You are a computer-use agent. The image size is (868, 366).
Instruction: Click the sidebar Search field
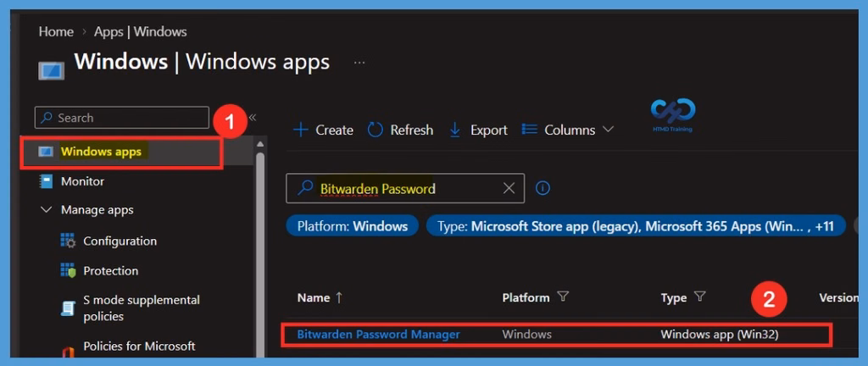(122, 118)
